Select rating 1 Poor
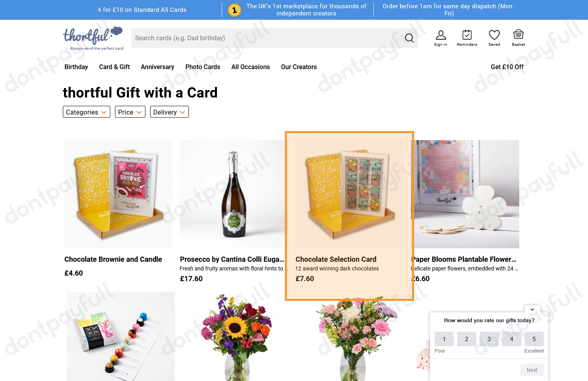The image size is (588, 381). [x=444, y=339]
